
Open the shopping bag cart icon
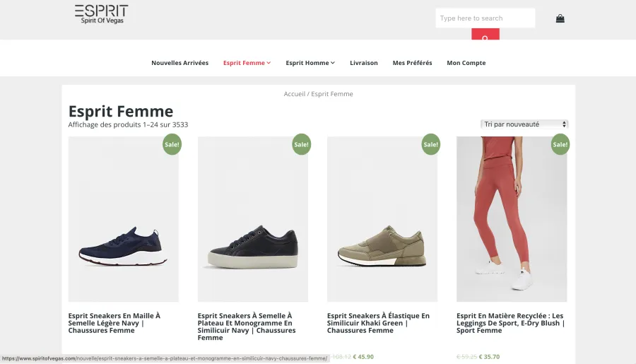point(560,18)
